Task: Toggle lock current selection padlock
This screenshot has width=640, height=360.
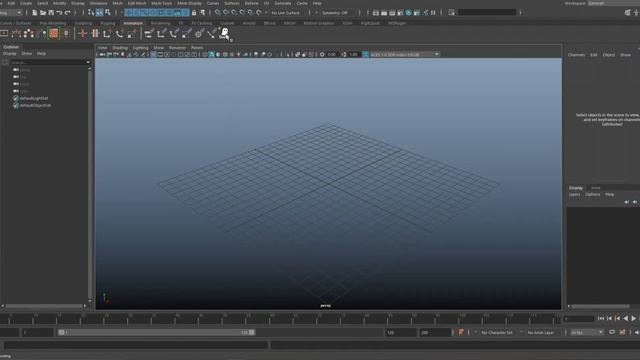Action: tap(194, 13)
